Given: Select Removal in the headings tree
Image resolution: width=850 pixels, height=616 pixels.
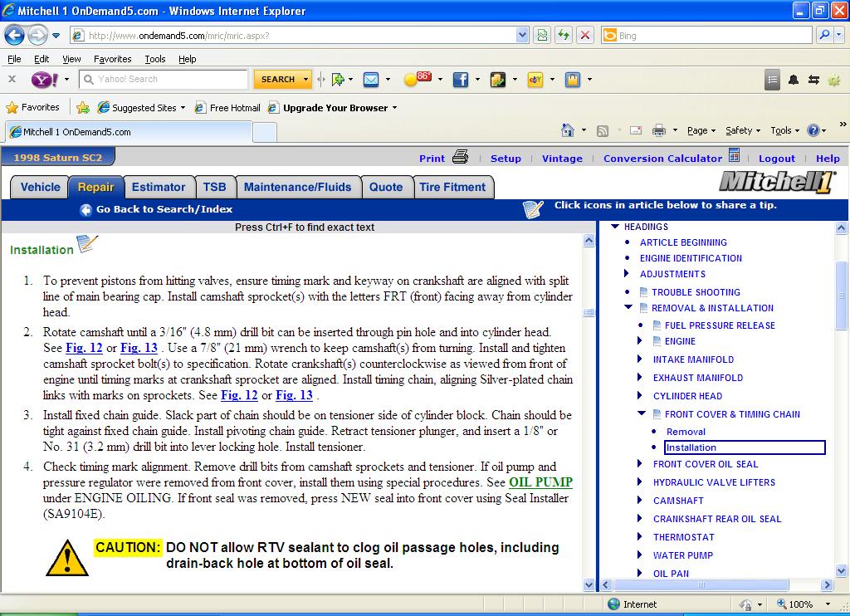Looking at the screenshot, I should [x=686, y=432].
